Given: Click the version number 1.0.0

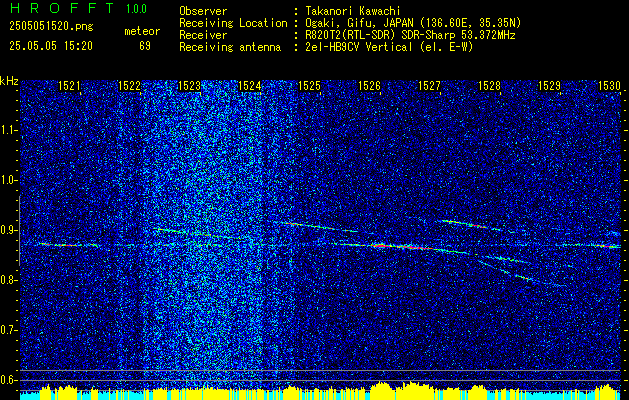Looking at the screenshot, I should click(x=136, y=9).
